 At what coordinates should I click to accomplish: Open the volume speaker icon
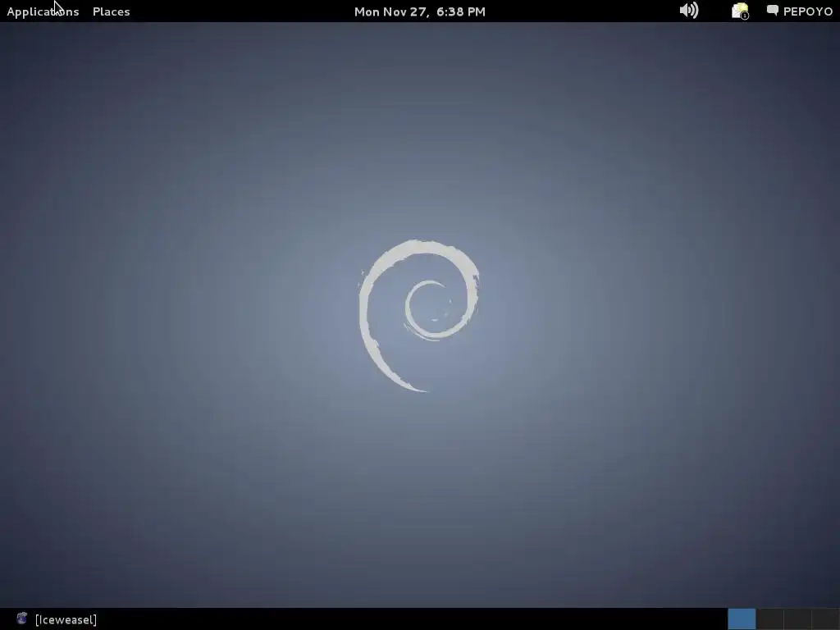pos(689,11)
